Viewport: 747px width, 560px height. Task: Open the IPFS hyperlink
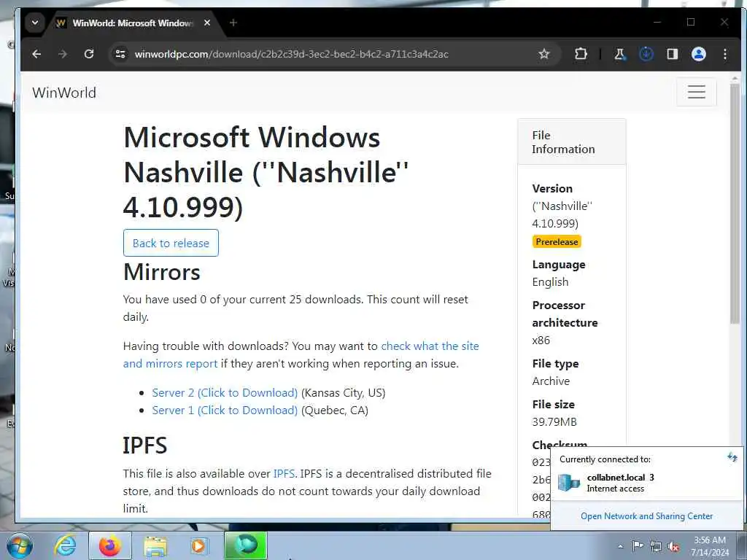284,474
